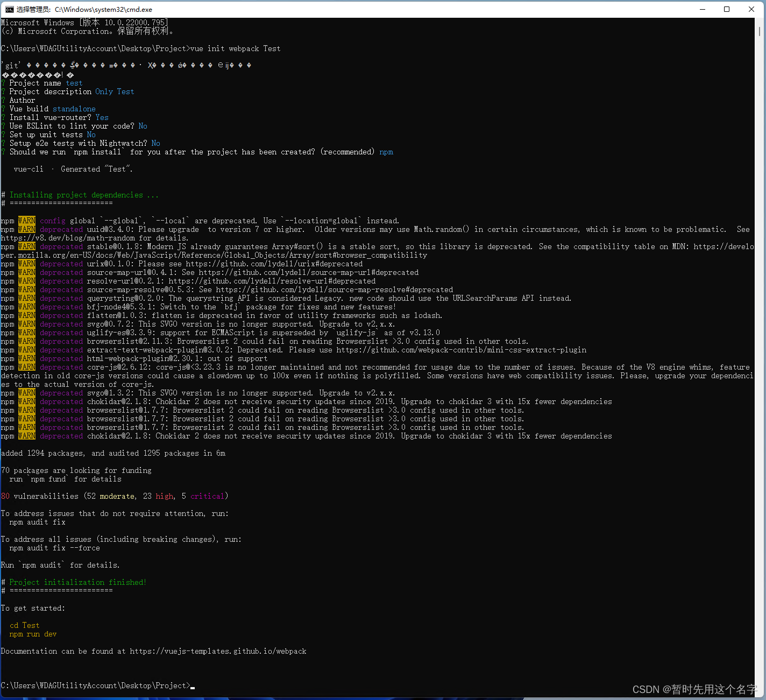Click 'Project name test' line
The width and height of the screenshot is (766, 700).
[42, 83]
